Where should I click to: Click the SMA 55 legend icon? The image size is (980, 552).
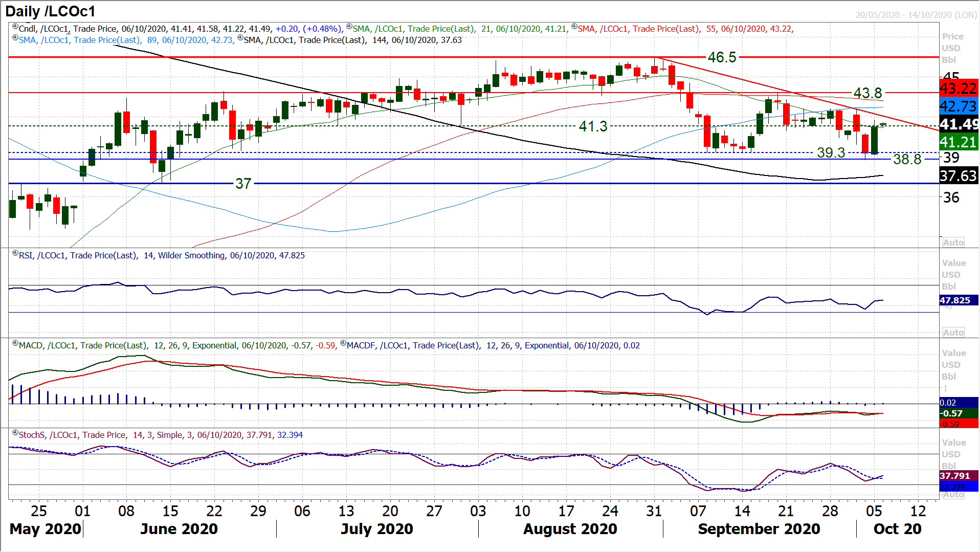(574, 27)
